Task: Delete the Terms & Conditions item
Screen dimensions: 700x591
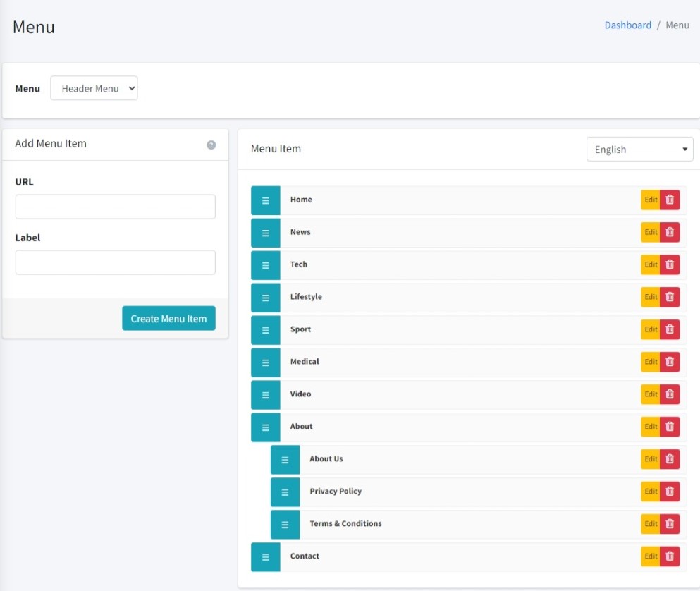Action: (670, 524)
